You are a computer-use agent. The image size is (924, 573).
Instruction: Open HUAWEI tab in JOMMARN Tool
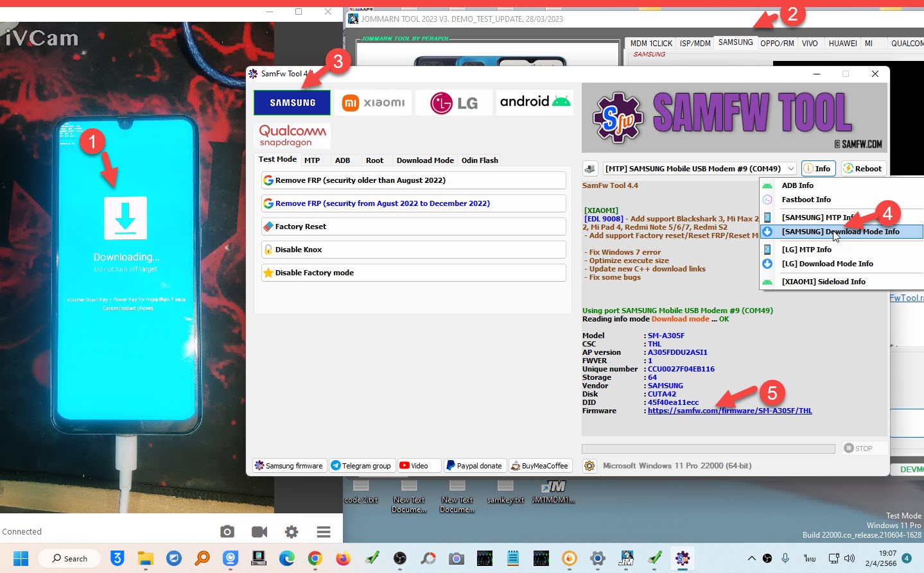coord(842,44)
